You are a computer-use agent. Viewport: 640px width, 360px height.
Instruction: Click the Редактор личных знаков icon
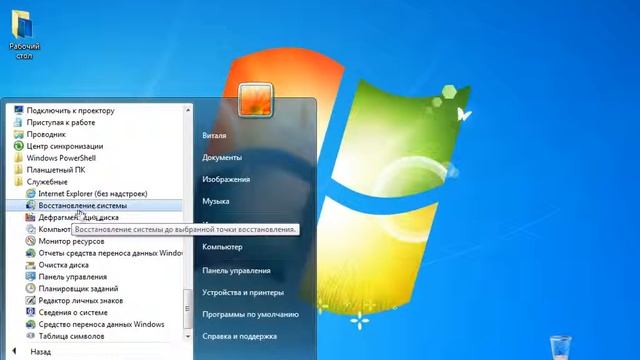(x=31, y=300)
